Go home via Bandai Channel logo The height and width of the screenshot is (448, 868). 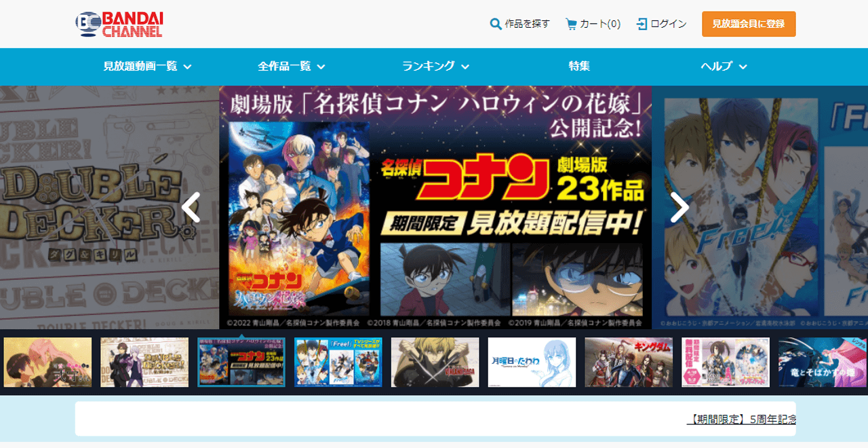tap(119, 24)
